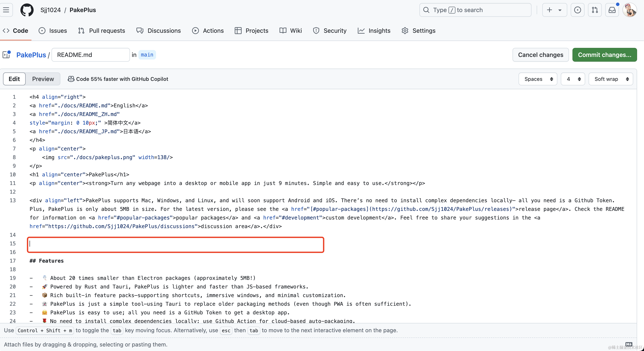
Task: Click the GitHub Octocat logo
Action: pos(27,10)
